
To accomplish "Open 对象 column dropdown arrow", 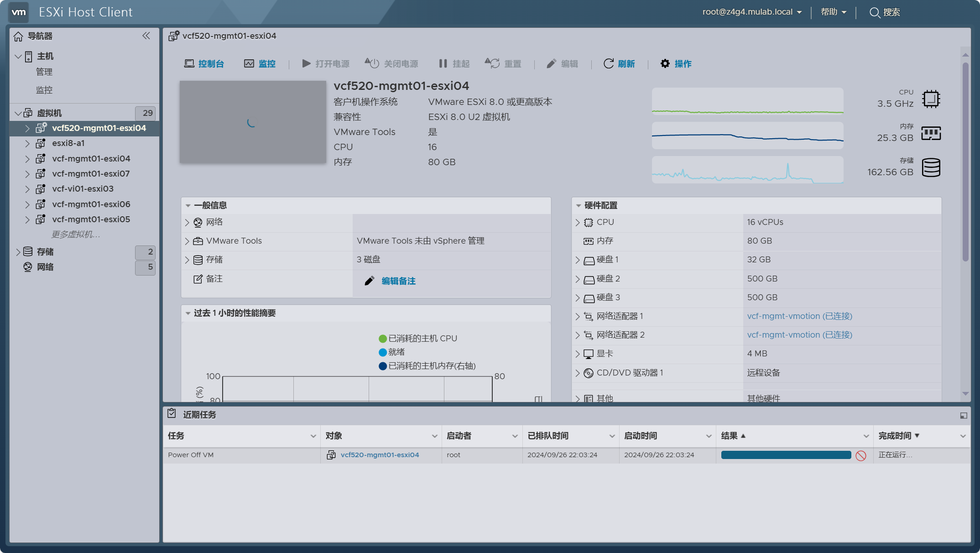I will pos(435,436).
